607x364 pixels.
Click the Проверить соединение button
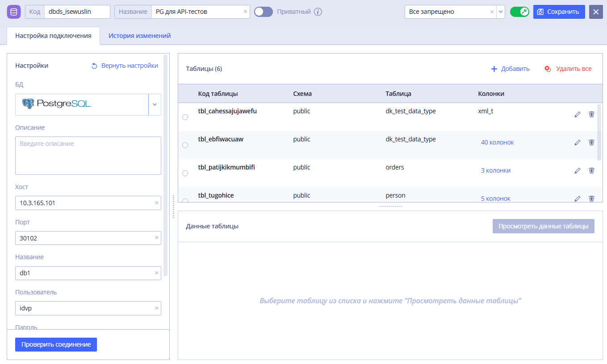tap(56, 344)
